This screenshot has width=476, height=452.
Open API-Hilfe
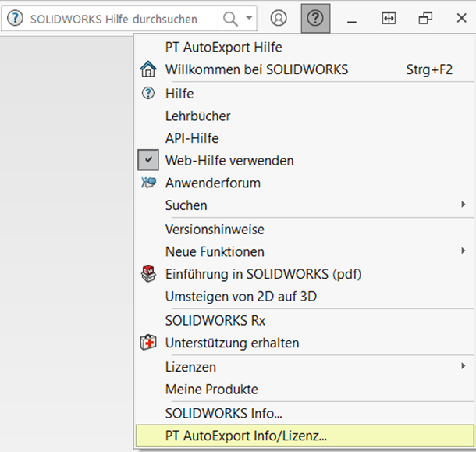click(305, 138)
